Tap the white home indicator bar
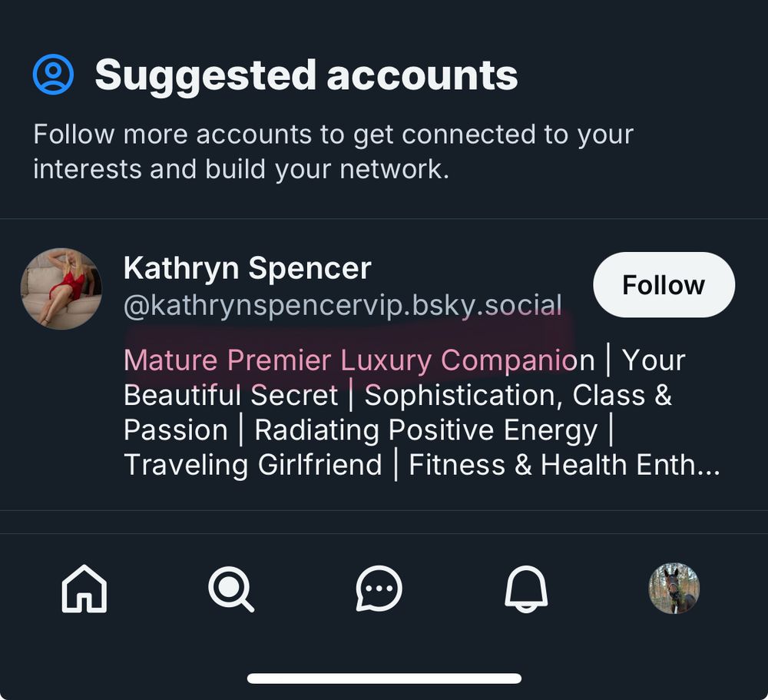 pos(384,678)
